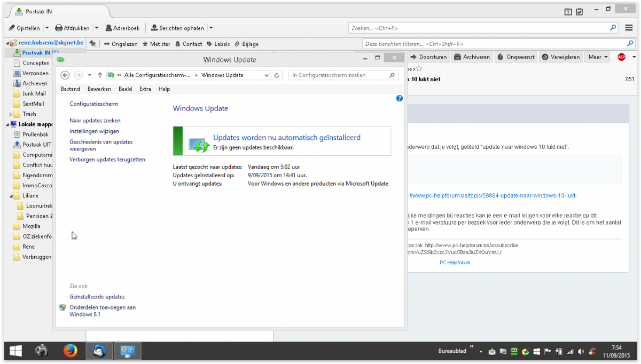Select the Postvak IN tab
641x364 pixels.
tap(60, 11)
